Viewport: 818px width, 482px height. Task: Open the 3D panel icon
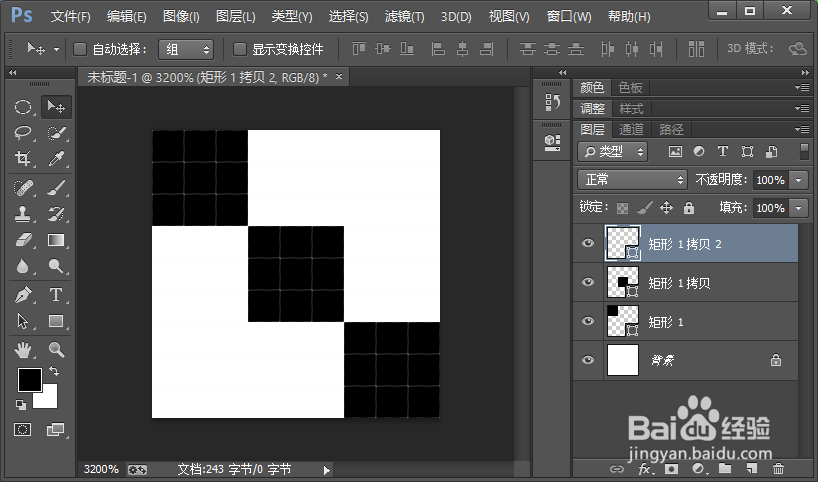tap(552, 142)
